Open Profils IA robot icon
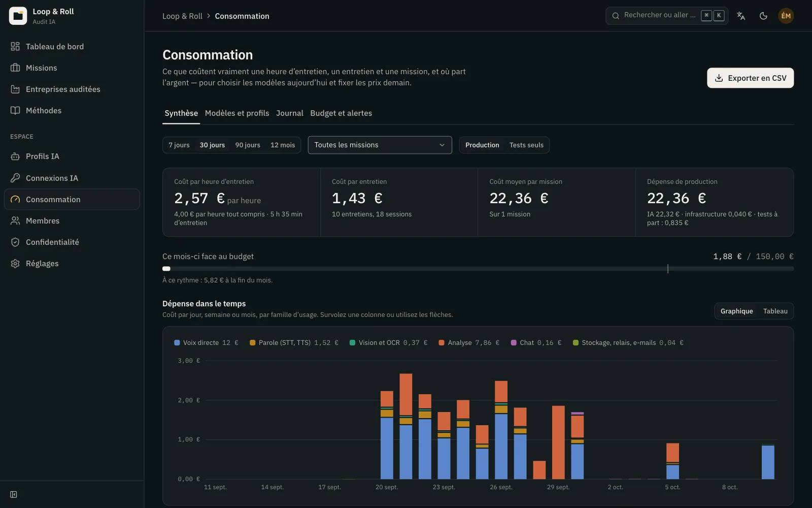Viewport: 812px width, 508px height. [15, 156]
